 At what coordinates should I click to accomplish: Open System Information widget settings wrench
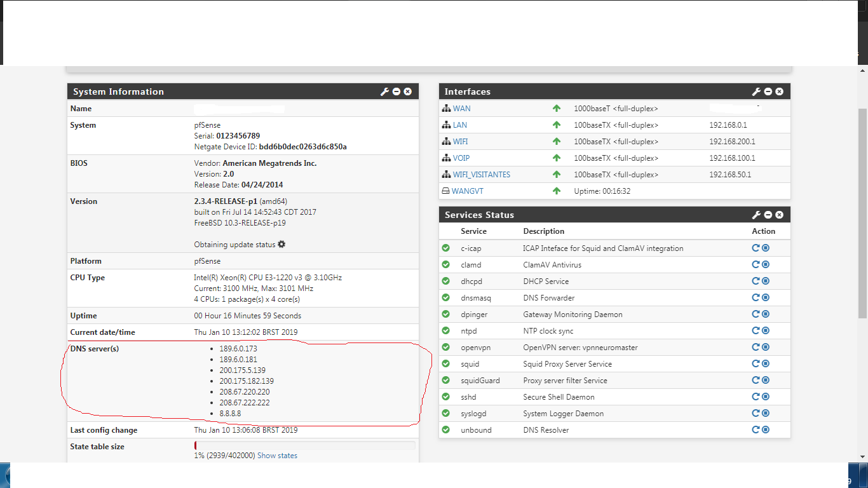(x=384, y=92)
